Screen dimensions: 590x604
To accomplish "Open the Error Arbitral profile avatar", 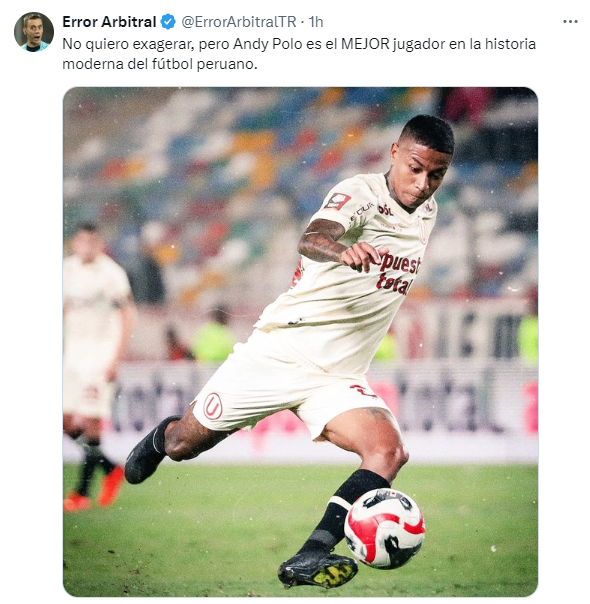I will pos(34,32).
